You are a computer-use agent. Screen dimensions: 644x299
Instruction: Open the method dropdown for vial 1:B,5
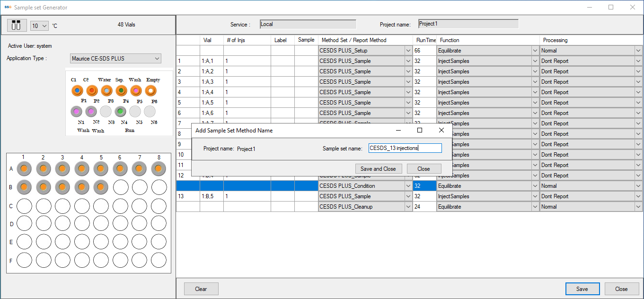click(408, 196)
